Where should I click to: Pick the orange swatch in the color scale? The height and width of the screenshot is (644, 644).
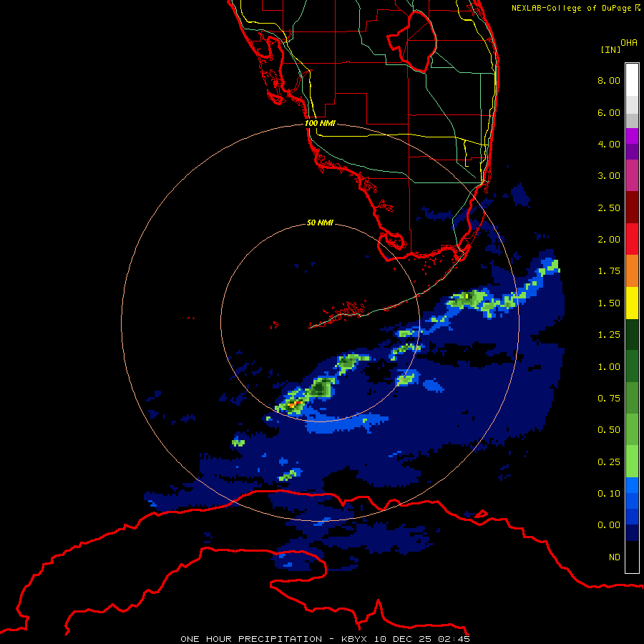click(x=632, y=271)
